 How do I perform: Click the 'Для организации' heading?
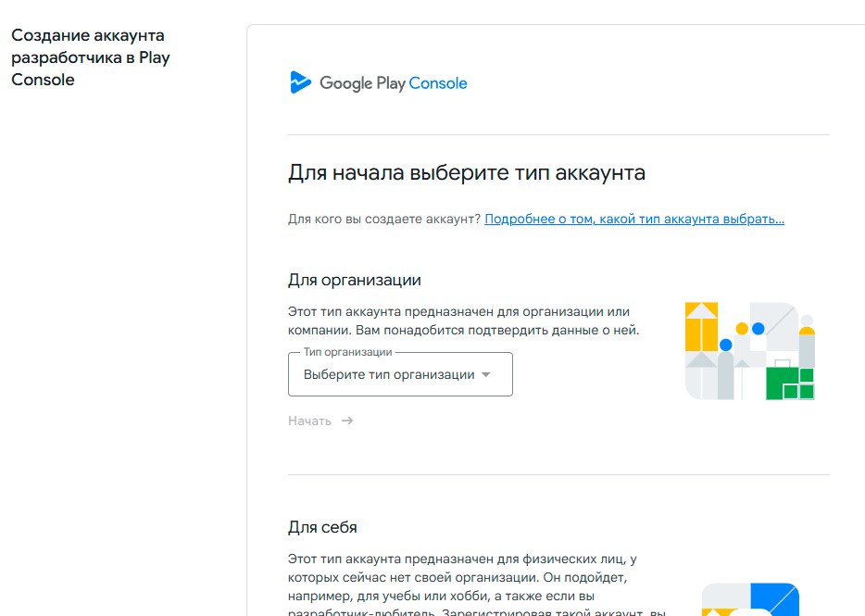[354, 281]
